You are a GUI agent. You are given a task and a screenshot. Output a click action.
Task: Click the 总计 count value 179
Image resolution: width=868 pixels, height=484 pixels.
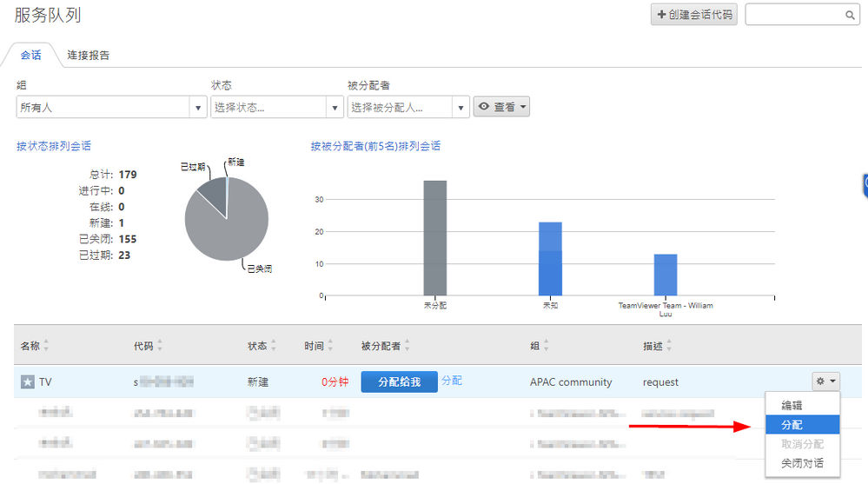[x=128, y=175]
